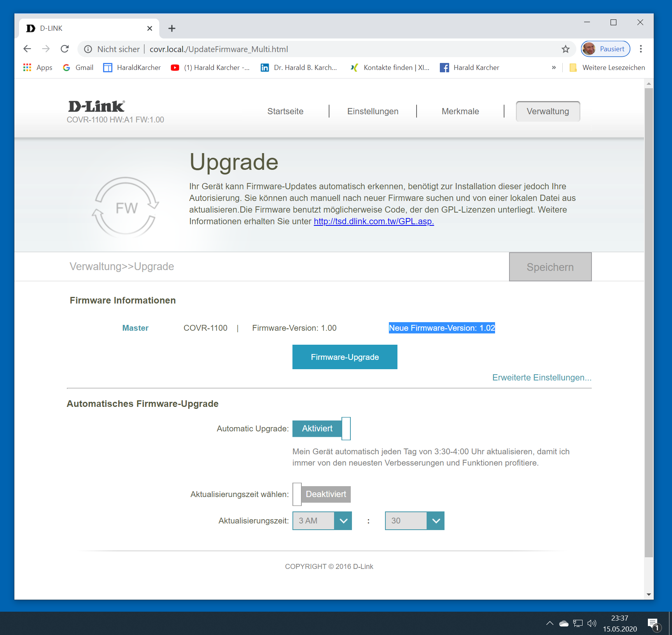
Task: Open the Gmail bookmark
Action: tap(78, 68)
